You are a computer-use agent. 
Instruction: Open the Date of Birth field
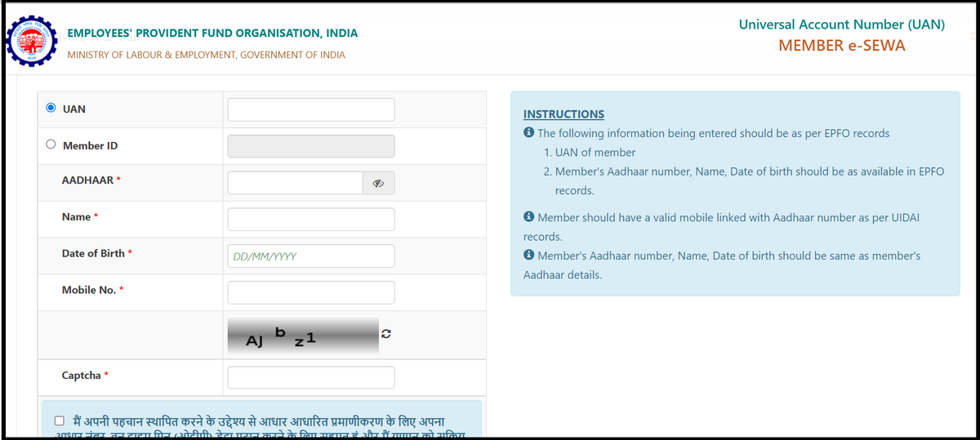(310, 256)
